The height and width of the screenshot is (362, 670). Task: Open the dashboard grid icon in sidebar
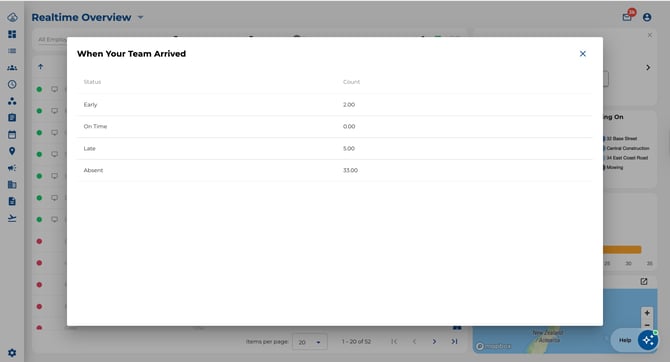pos(12,34)
